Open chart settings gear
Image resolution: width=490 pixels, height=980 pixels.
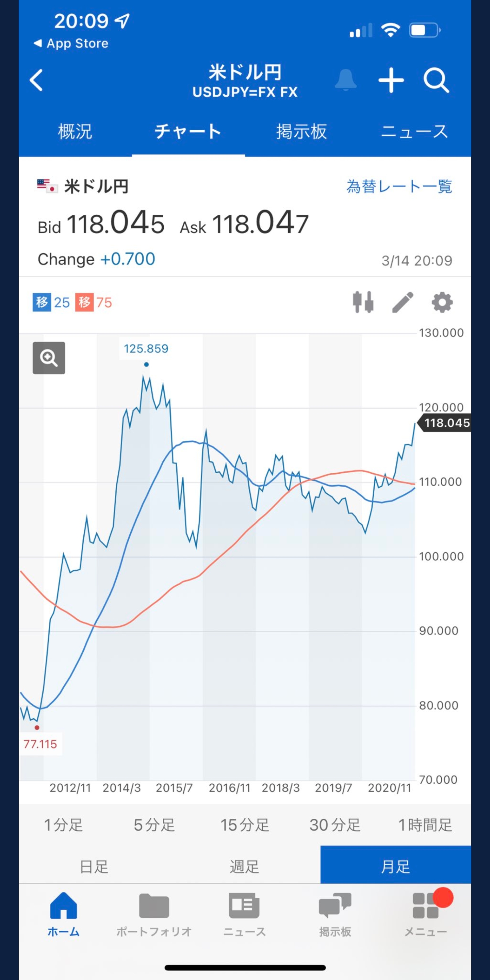point(442,303)
